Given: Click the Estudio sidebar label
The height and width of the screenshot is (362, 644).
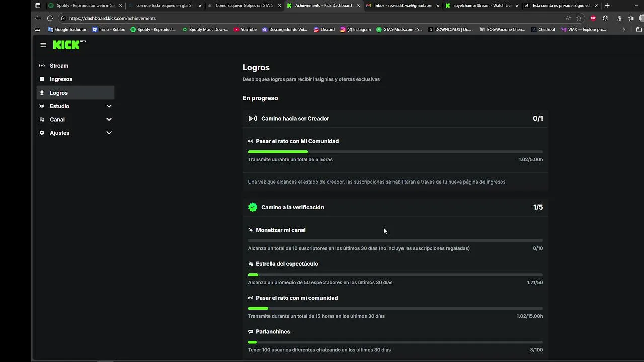Looking at the screenshot, I should 59,106.
